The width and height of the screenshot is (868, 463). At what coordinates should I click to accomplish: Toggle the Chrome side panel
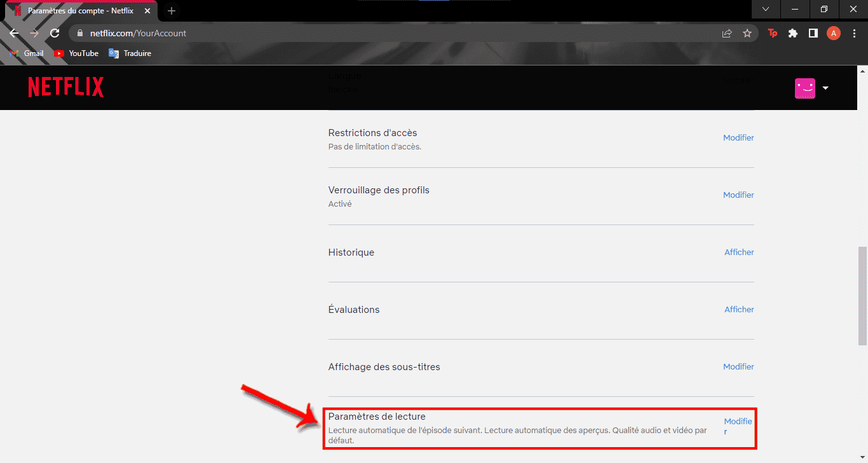813,33
